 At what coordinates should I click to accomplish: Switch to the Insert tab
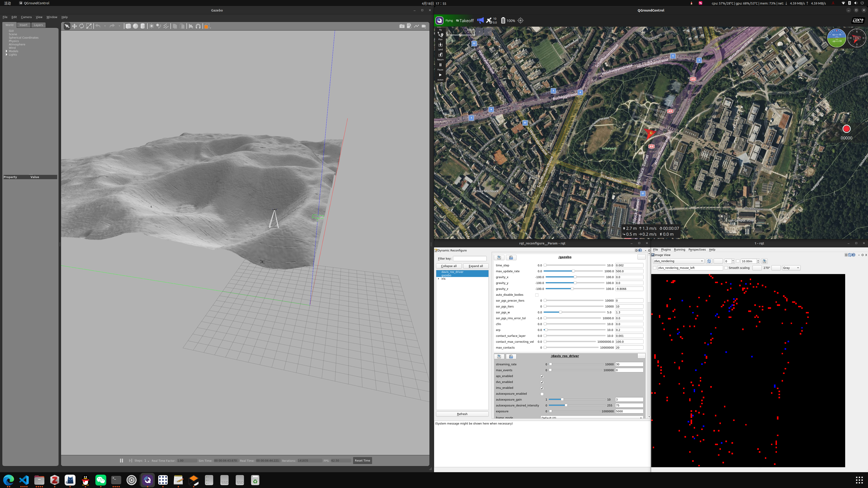coord(23,25)
